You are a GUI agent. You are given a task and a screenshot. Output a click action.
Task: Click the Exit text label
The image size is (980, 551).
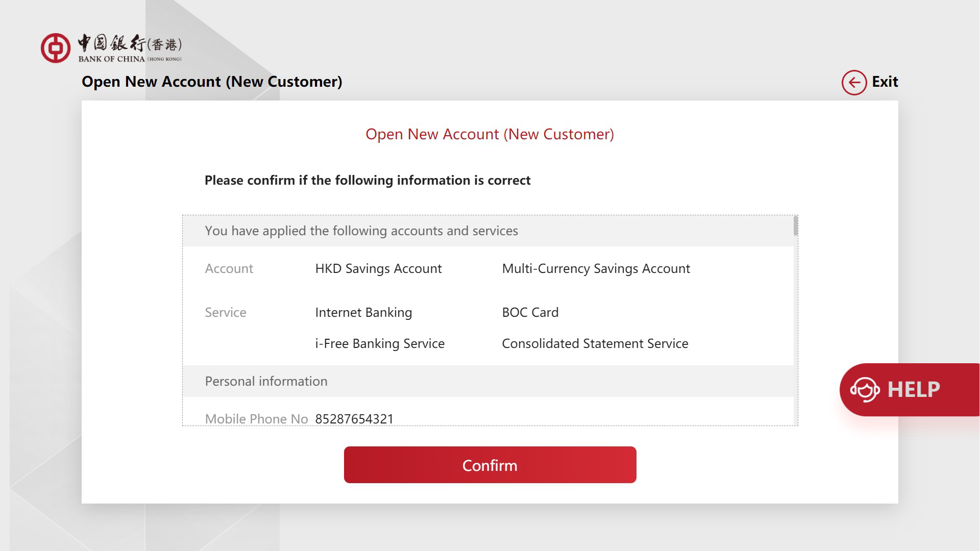point(885,82)
